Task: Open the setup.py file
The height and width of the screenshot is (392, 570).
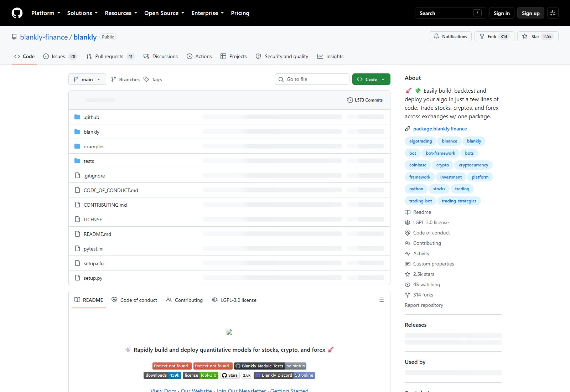Action: (x=93, y=278)
